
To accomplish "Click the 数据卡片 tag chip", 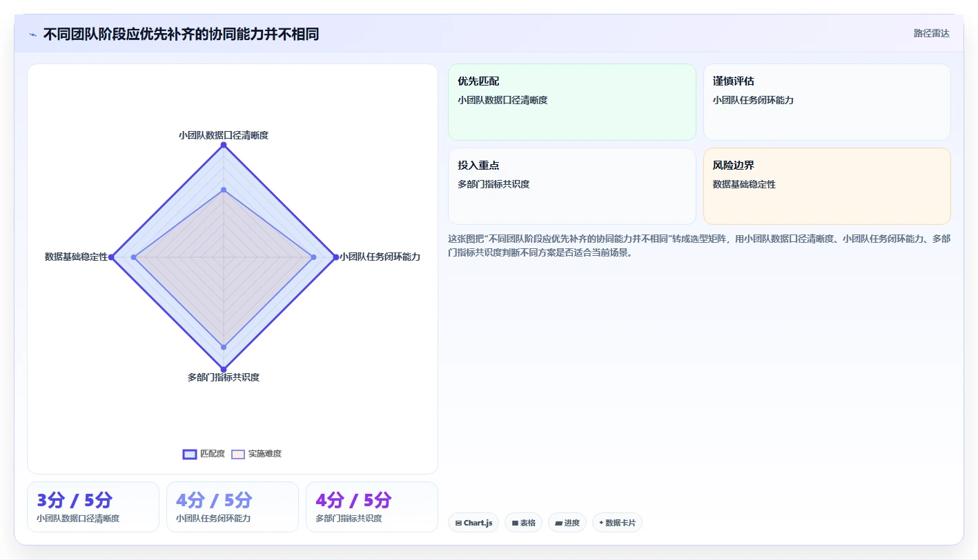I will coord(617,523).
